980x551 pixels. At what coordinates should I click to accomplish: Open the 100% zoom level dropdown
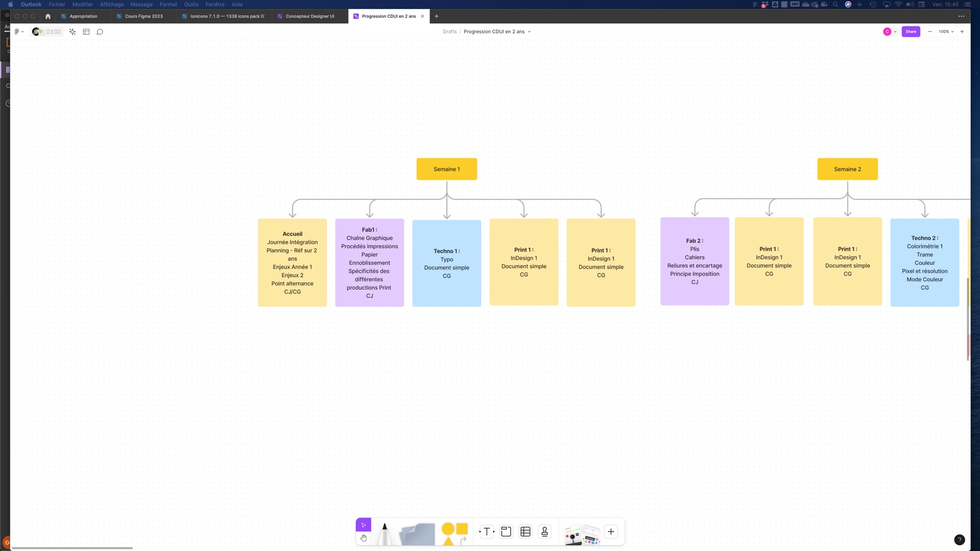pyautogui.click(x=946, y=32)
